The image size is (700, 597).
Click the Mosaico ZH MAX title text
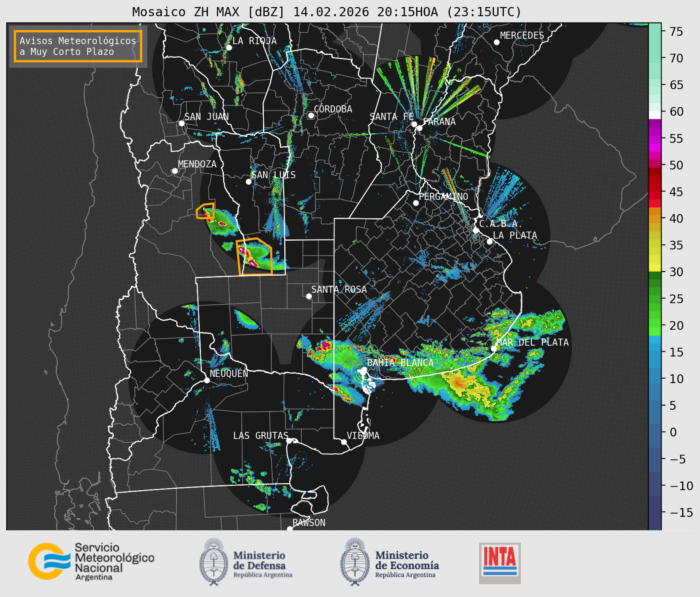(326, 12)
